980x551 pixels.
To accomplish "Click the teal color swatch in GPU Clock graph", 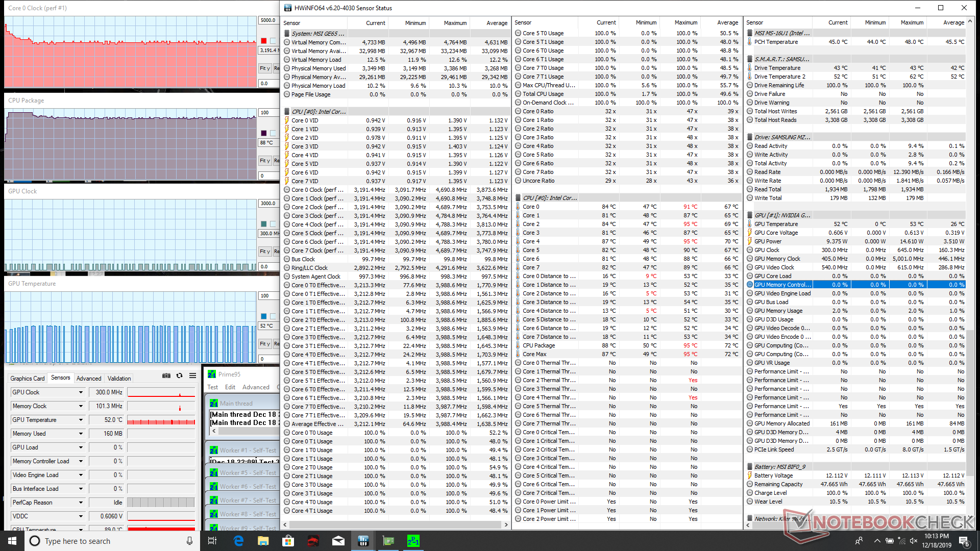I will (264, 224).
